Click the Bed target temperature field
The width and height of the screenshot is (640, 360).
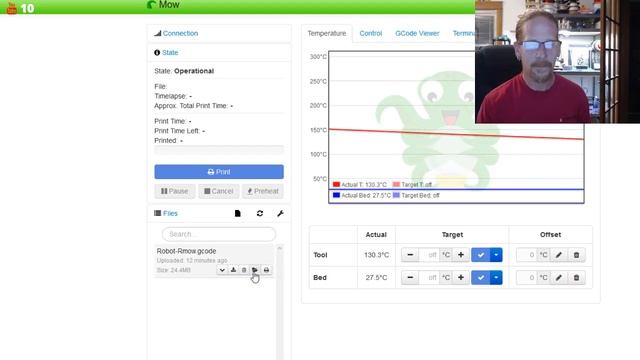click(x=429, y=278)
